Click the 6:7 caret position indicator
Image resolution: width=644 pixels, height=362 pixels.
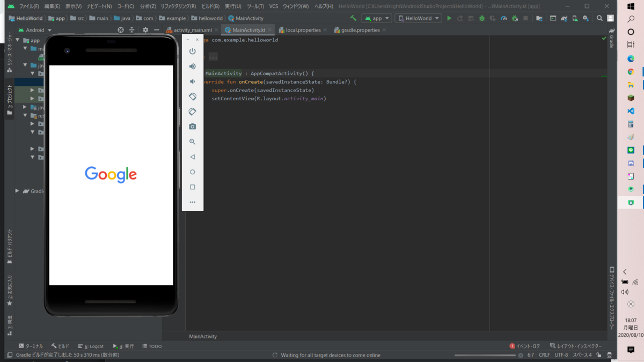point(531,355)
